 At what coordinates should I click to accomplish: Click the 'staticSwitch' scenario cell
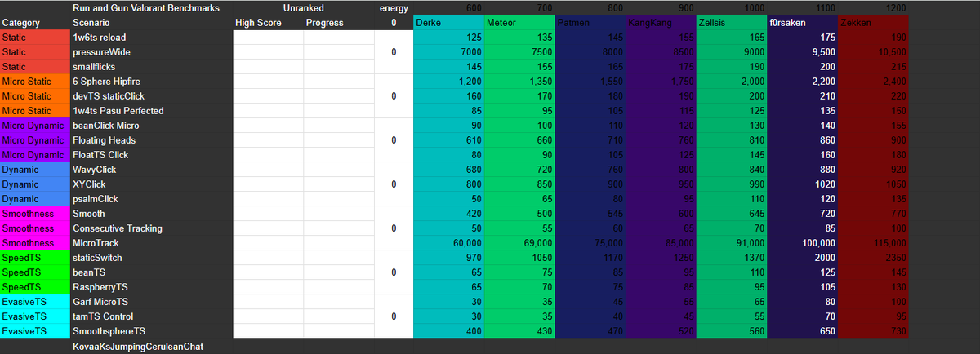tap(151, 257)
